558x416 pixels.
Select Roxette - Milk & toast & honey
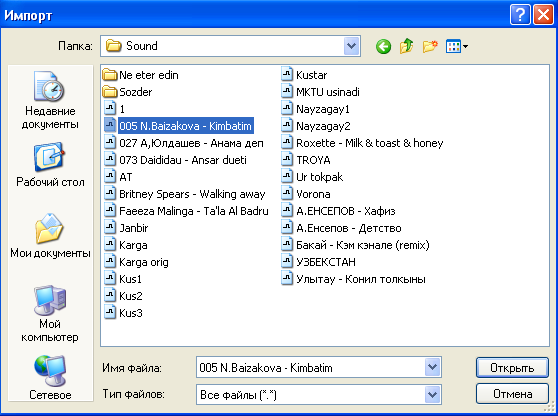pos(370,143)
